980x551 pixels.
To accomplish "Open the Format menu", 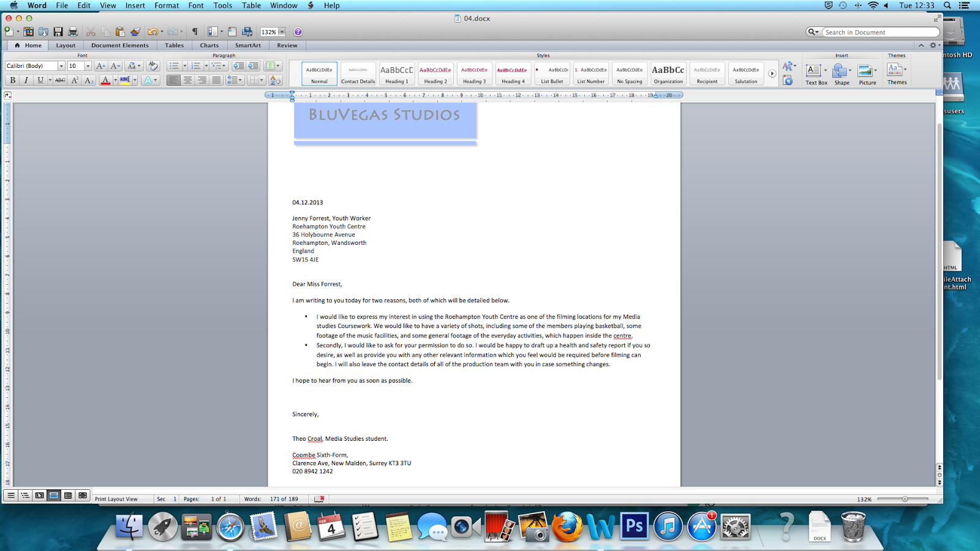I will (167, 6).
